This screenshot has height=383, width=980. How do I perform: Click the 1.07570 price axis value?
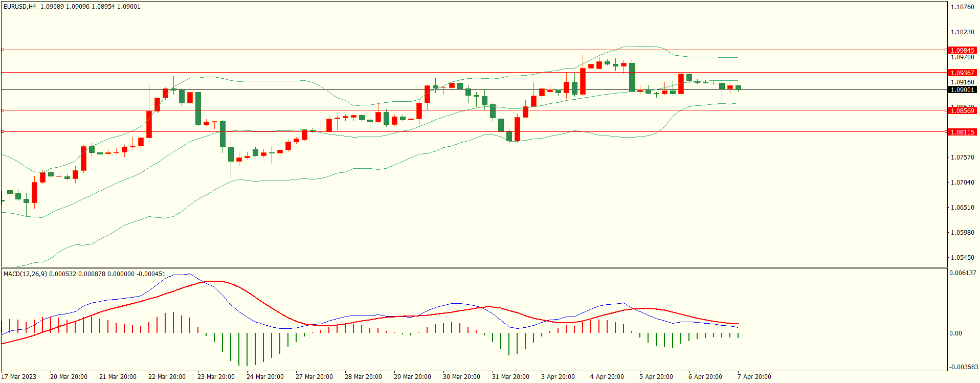pyautogui.click(x=962, y=157)
